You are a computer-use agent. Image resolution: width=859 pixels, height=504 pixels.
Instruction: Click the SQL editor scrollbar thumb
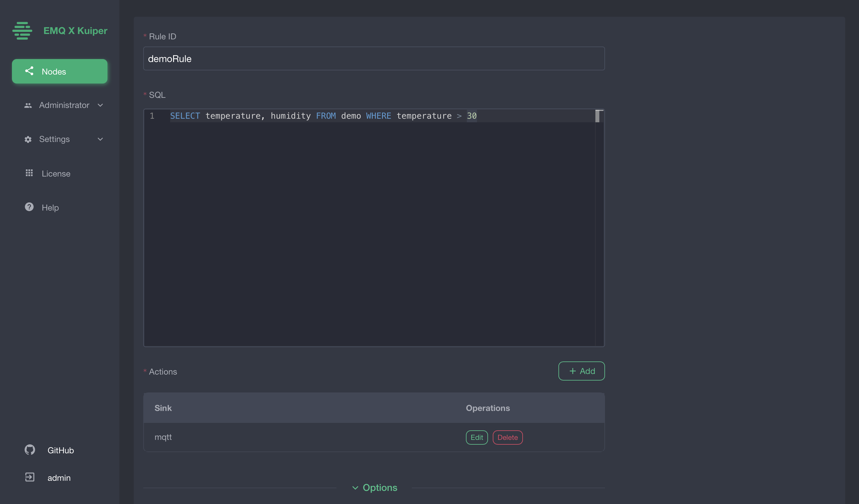[597, 116]
